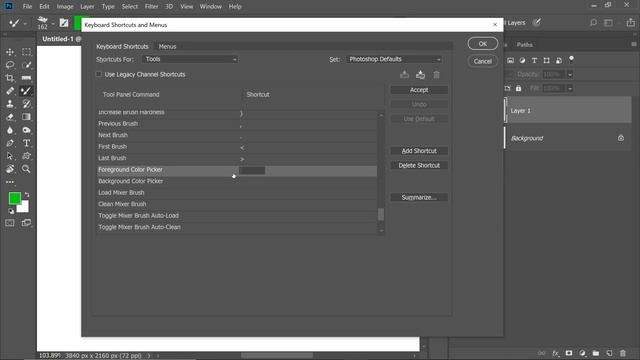The width and height of the screenshot is (640, 360).
Task: Click the Delete Shortcut button
Action: (419, 165)
